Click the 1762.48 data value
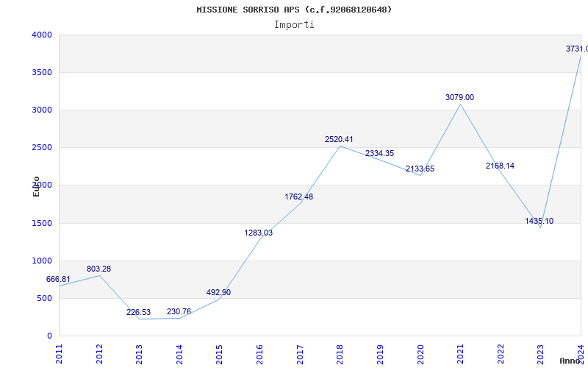This screenshot has width=588, height=368. [x=299, y=197]
